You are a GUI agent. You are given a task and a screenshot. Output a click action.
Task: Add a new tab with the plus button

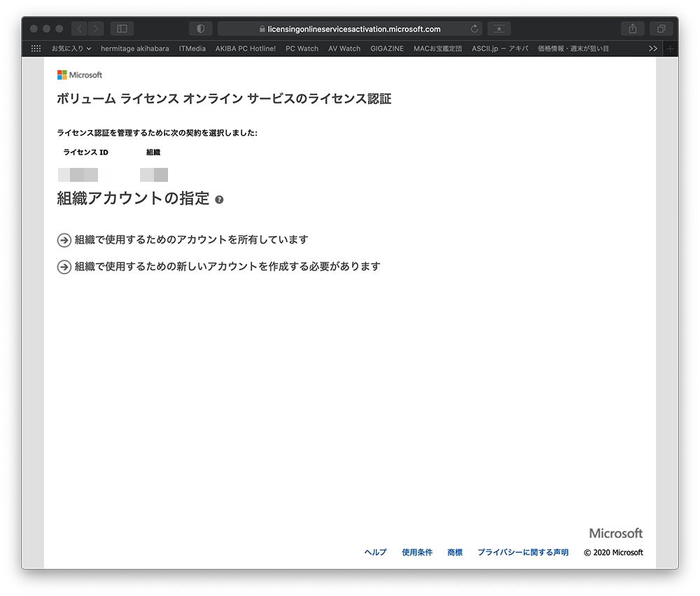point(670,49)
